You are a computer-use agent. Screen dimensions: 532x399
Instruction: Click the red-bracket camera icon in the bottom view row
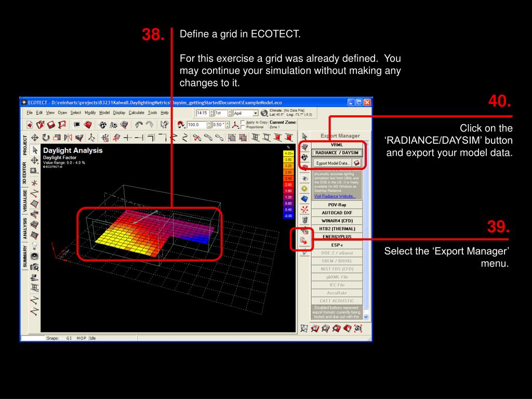tap(358, 328)
